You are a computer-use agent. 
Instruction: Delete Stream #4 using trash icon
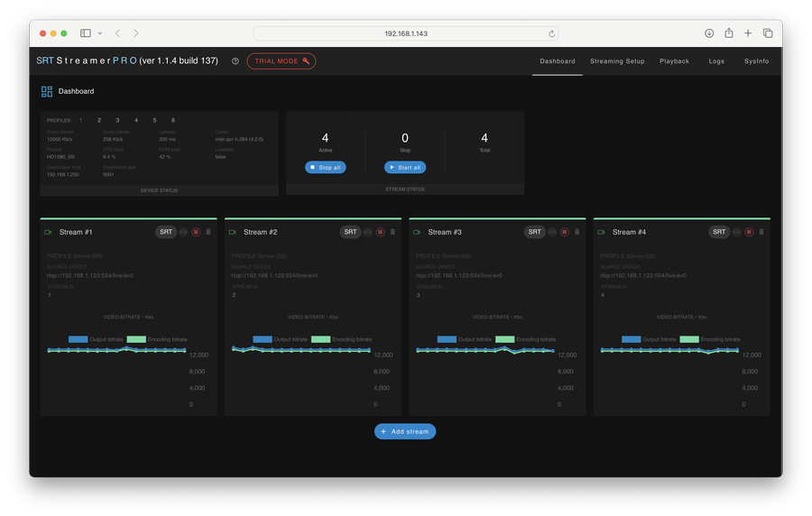(761, 232)
